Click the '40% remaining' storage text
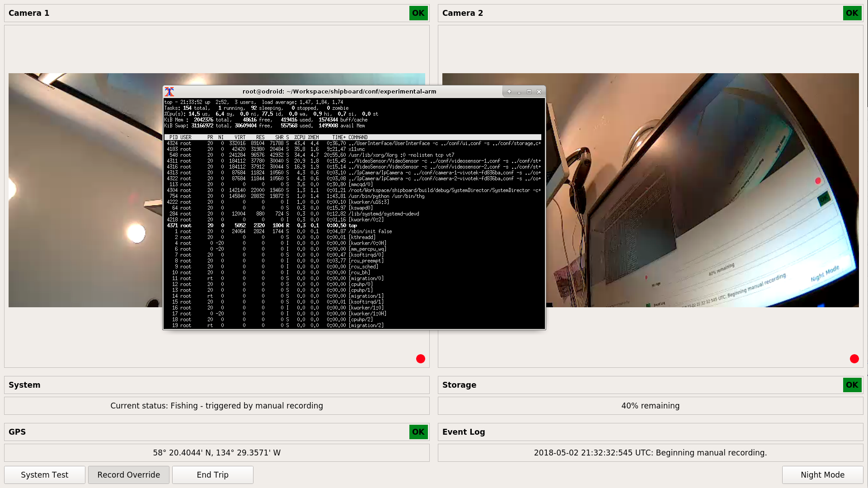This screenshot has width=868, height=488. coord(650,406)
